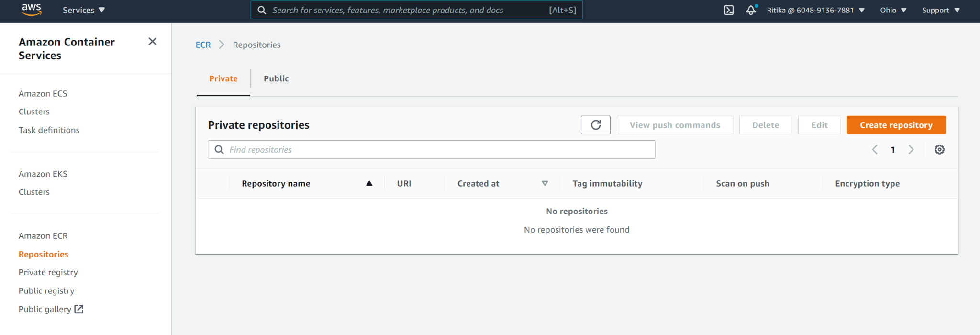Click the AWS logo home icon
This screenshot has width=980, height=335.
click(x=32, y=10)
